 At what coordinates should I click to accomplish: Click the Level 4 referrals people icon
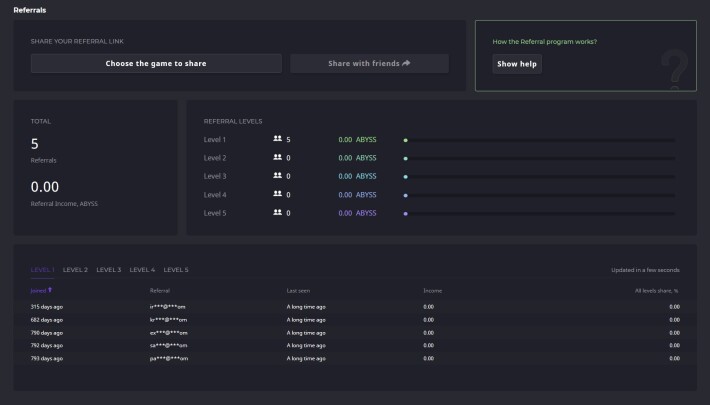[278, 194]
